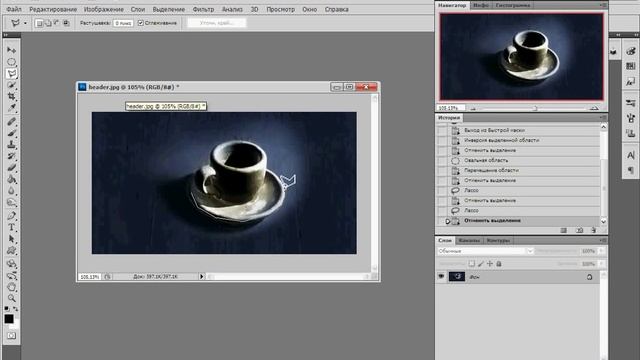Select history state Овальная область
The image size is (640, 360).
[x=518, y=160]
